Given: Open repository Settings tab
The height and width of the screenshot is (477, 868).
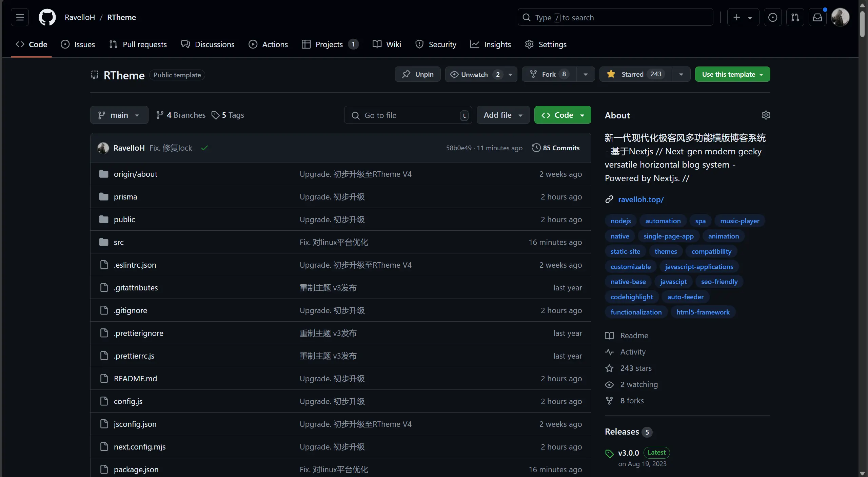Looking at the screenshot, I should tap(546, 44).
